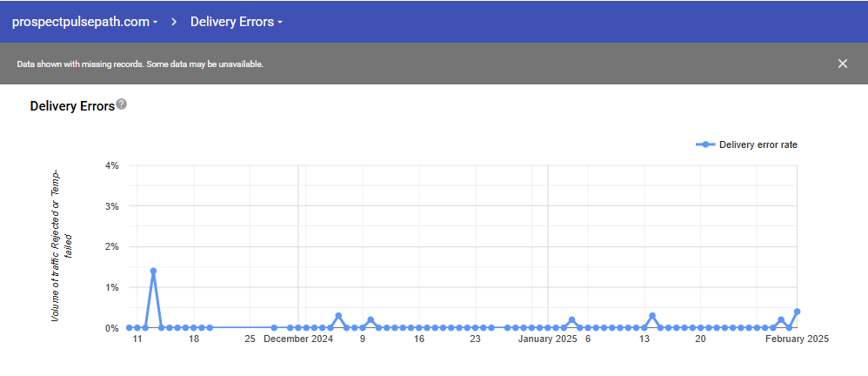Click the first data point left of 11
868x376 pixels.
(129, 328)
